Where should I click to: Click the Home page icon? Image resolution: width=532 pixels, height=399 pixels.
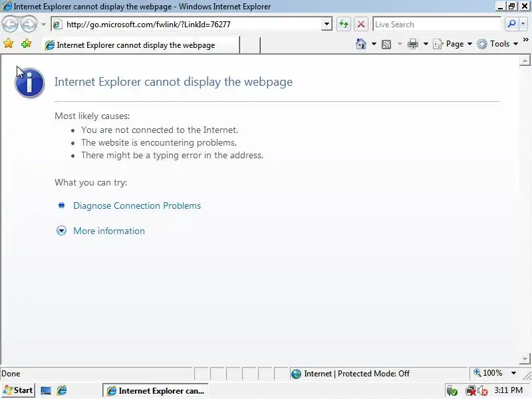360,44
